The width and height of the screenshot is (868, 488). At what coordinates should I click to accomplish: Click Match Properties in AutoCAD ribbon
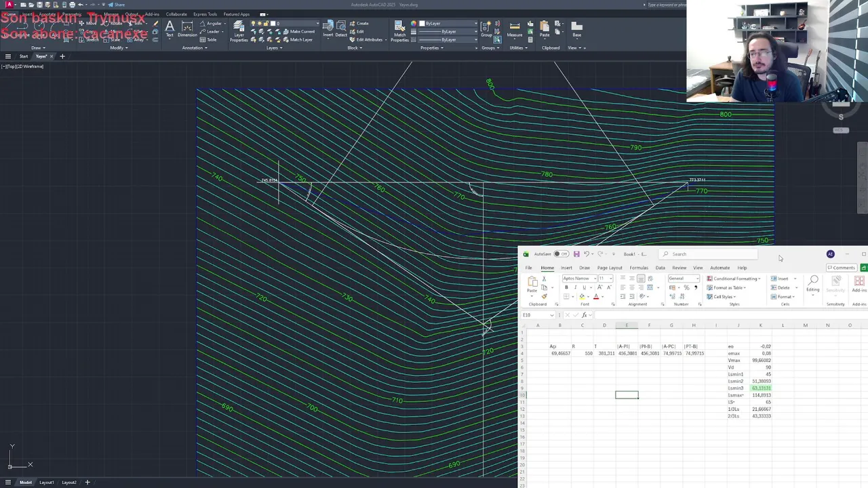400,30
